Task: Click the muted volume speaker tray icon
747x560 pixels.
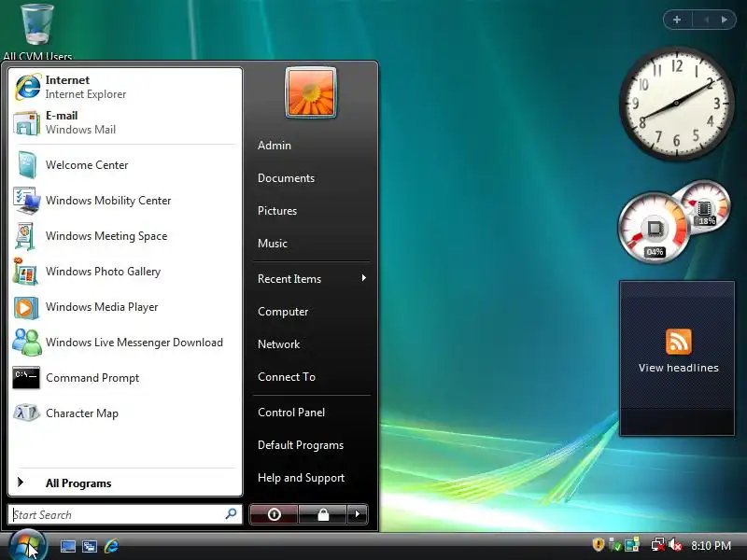Action: coord(675,545)
